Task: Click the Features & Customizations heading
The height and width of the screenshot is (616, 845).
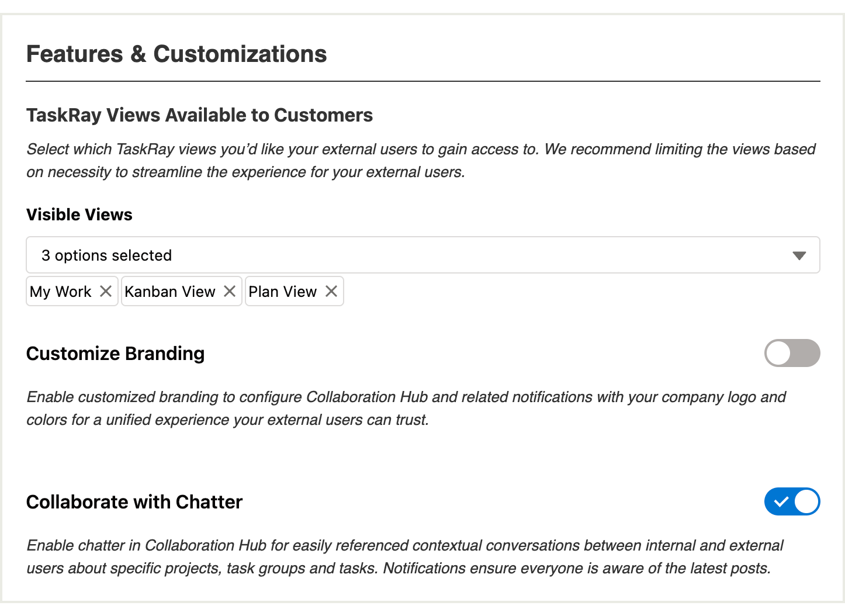Action: (176, 54)
